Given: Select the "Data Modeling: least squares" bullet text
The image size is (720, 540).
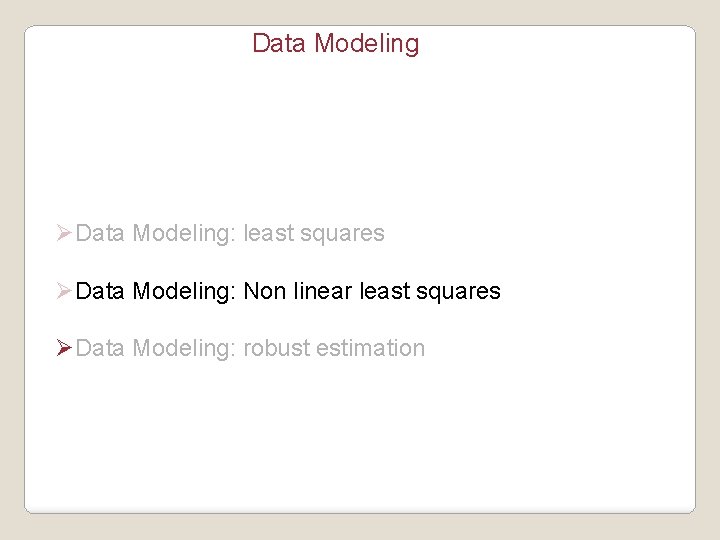Looking at the screenshot, I should (229, 234).
